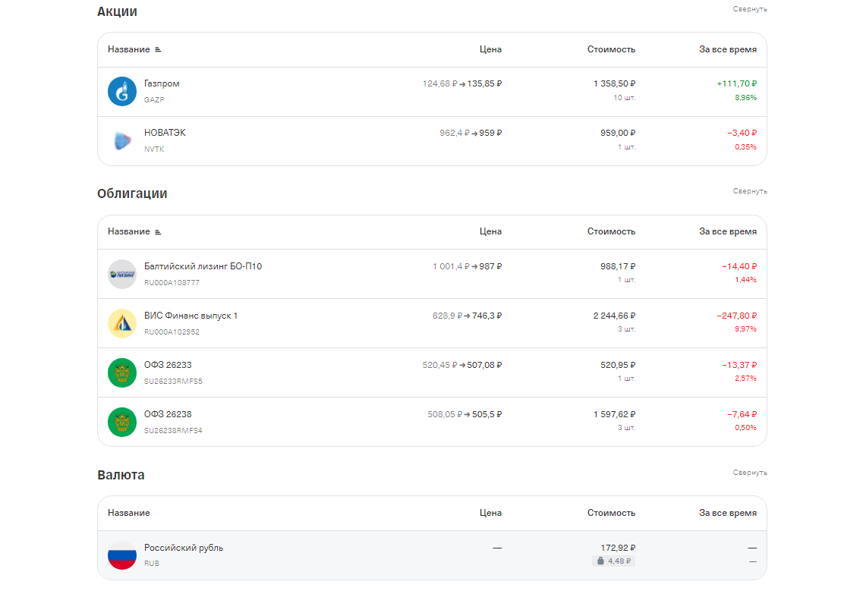Click the Russian flag ruble icon
The width and height of the screenshot is (844, 616).
click(122, 555)
